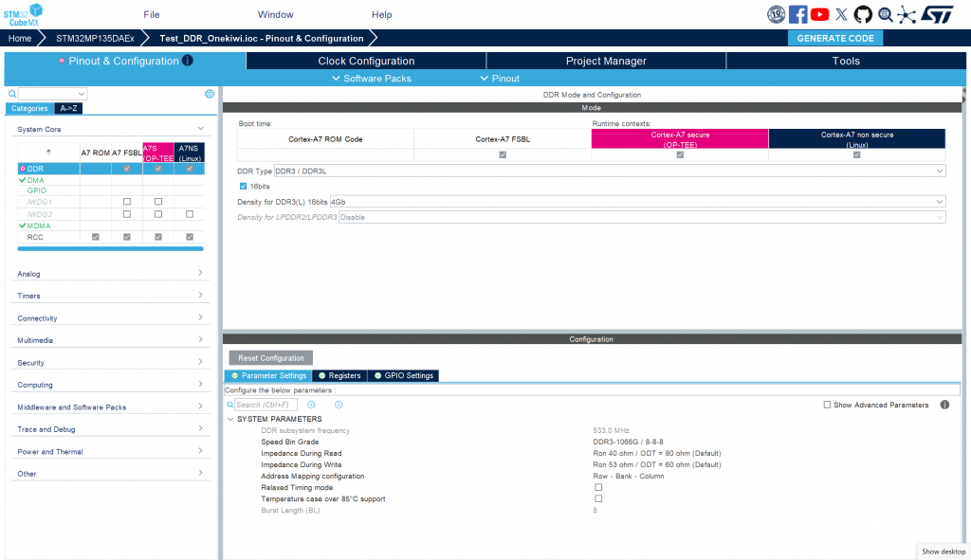This screenshot has width=971, height=560.
Task: Open the DDR Type dropdown
Action: coord(609,171)
